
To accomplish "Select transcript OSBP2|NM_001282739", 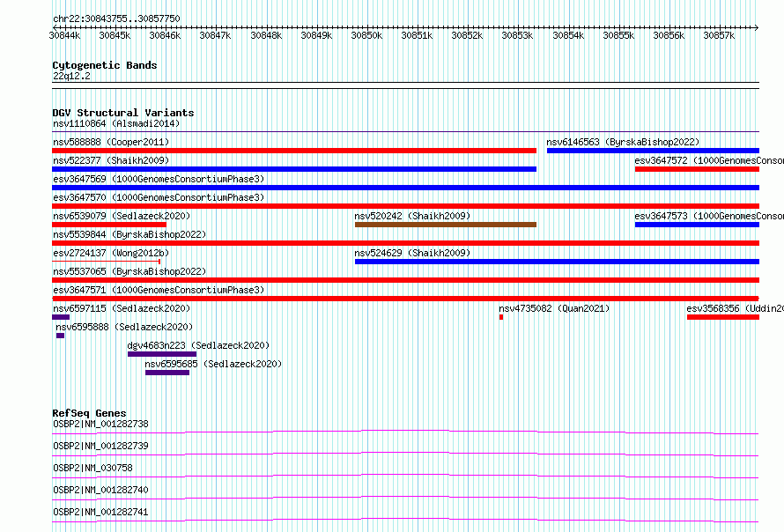I will click(x=100, y=446).
